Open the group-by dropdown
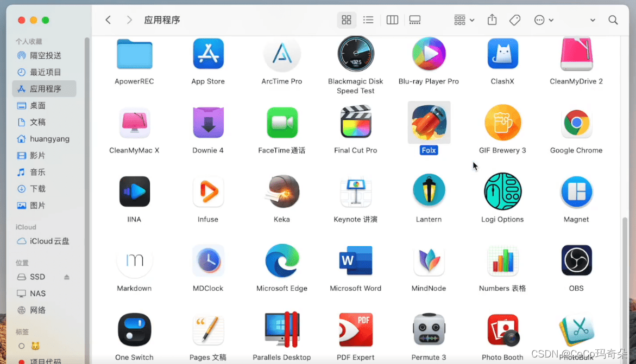The image size is (636, 364). (x=464, y=20)
